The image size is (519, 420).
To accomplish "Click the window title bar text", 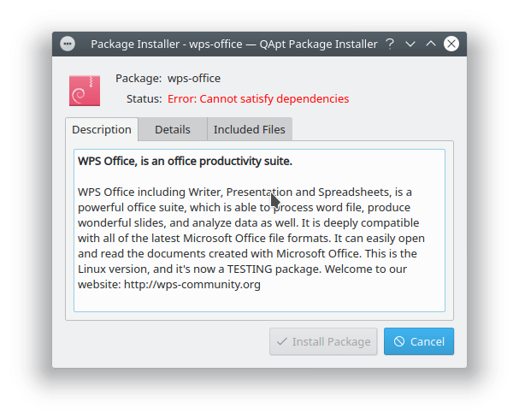I will (x=233, y=44).
